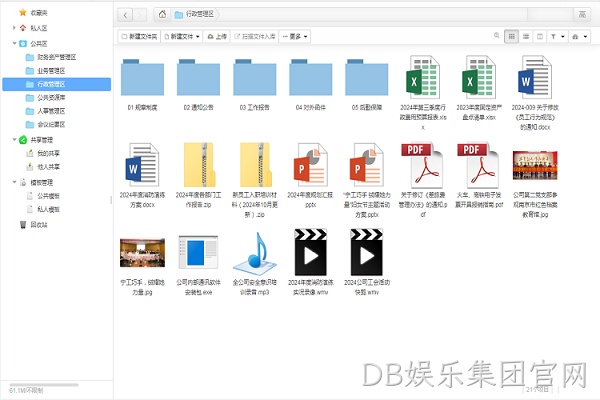Select the red banner group photo jpg
Screen dimensions: 600x400
(535, 165)
